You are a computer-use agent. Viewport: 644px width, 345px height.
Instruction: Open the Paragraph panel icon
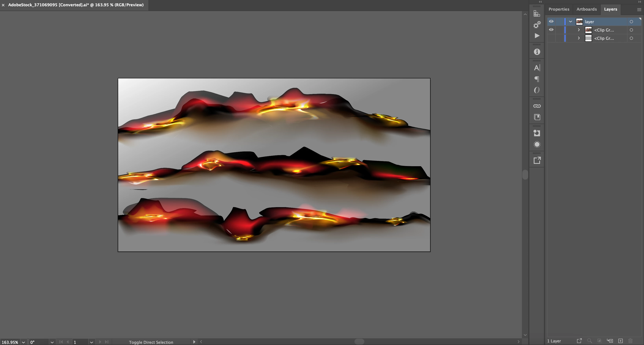point(537,79)
